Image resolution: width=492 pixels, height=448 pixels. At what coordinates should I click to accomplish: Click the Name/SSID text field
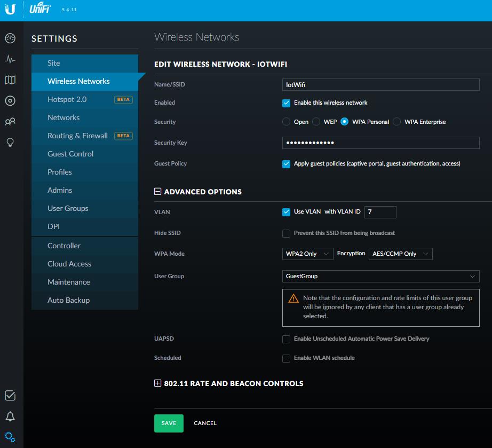(380, 84)
